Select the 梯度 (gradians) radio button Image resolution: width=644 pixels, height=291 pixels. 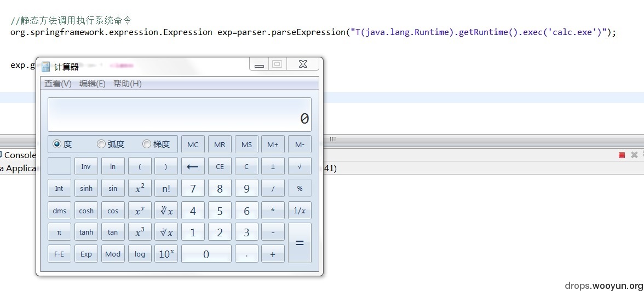pos(147,144)
